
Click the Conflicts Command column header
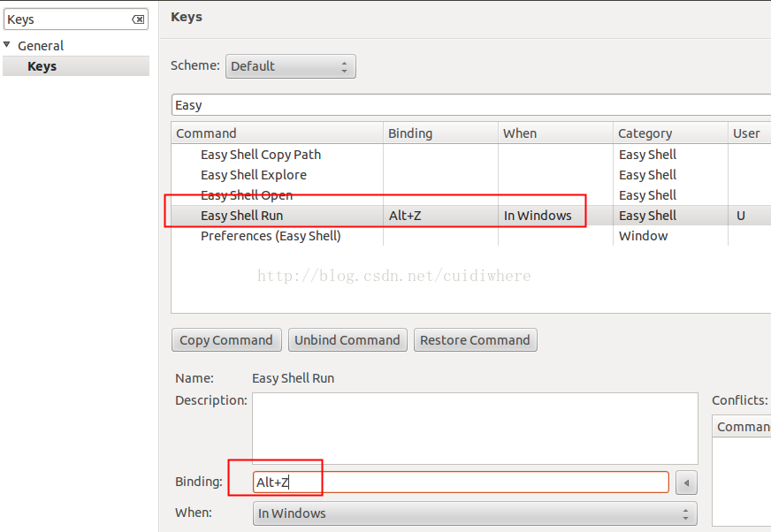click(743, 427)
